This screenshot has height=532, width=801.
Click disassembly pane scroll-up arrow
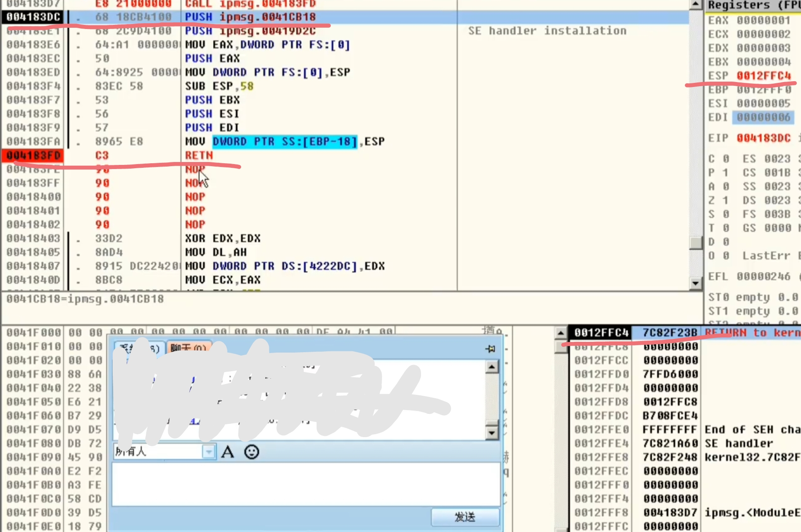coord(695,5)
